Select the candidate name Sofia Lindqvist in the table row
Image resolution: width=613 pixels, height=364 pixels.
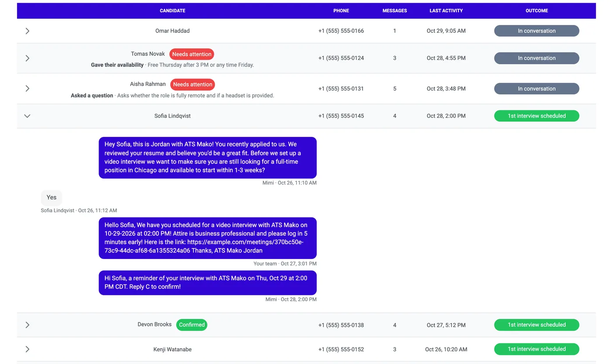click(173, 116)
